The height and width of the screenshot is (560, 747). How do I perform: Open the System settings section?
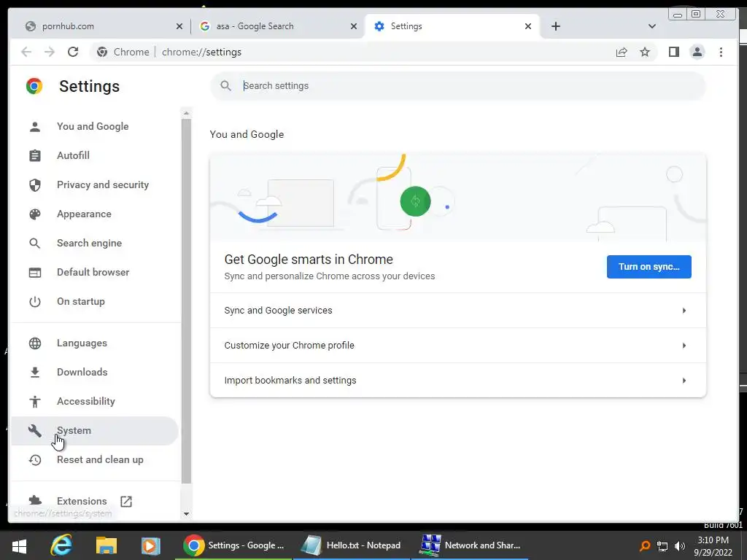94,430
